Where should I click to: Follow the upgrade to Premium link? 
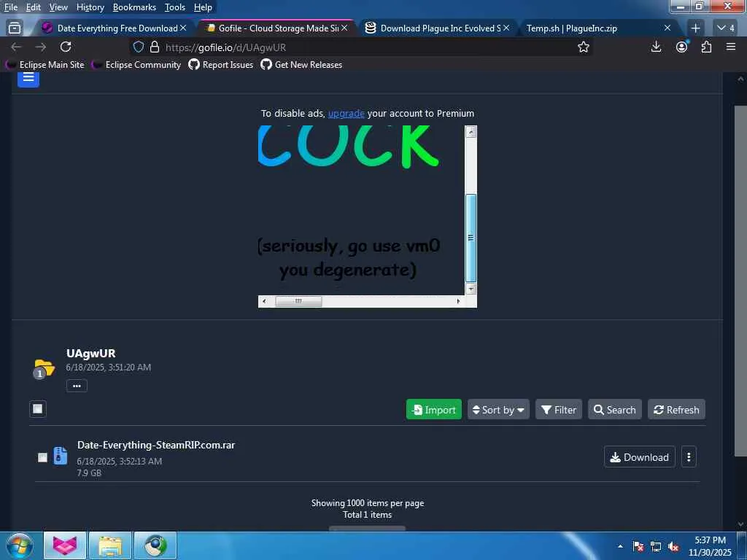[x=346, y=113]
